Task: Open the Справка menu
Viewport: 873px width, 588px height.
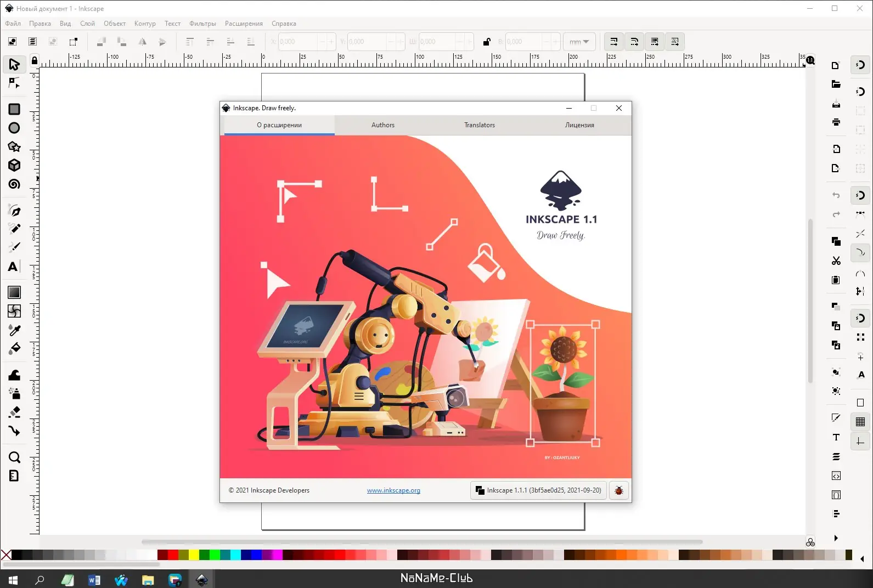Action: (284, 24)
